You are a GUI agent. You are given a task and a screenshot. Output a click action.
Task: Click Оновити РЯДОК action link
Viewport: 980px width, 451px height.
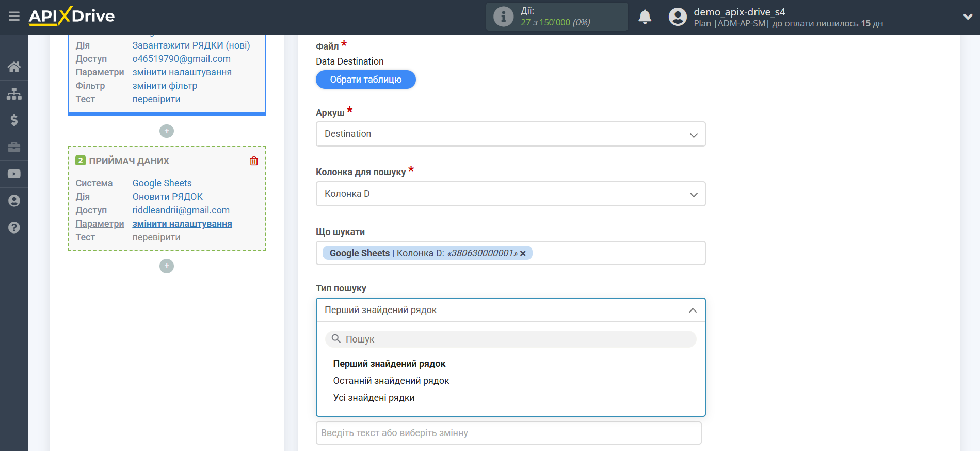pos(167,197)
